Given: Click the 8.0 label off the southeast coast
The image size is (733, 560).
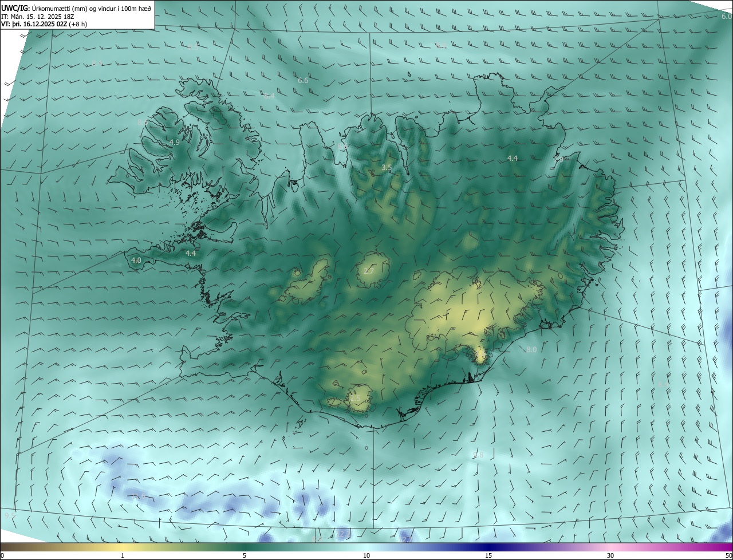Looking at the screenshot, I should point(531,349).
